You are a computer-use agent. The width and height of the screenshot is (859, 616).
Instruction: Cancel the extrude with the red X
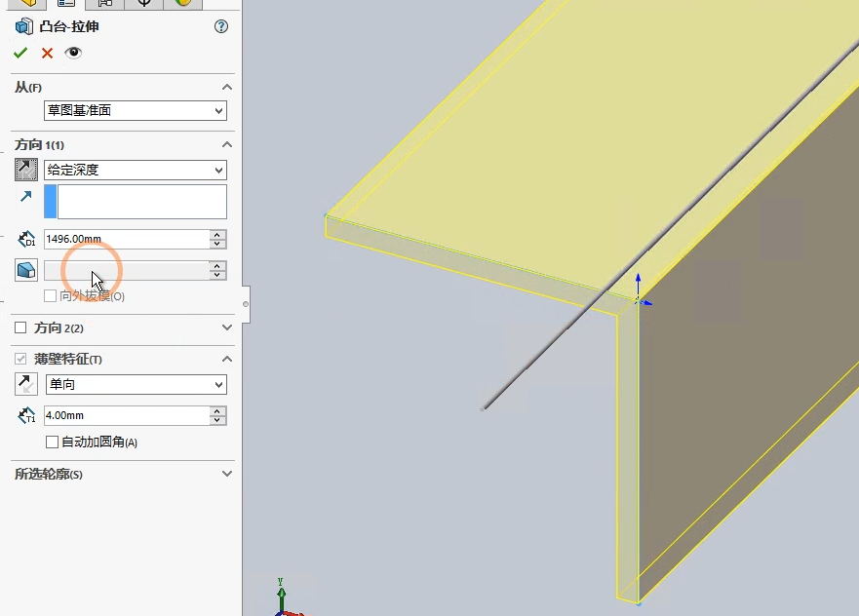coord(47,53)
